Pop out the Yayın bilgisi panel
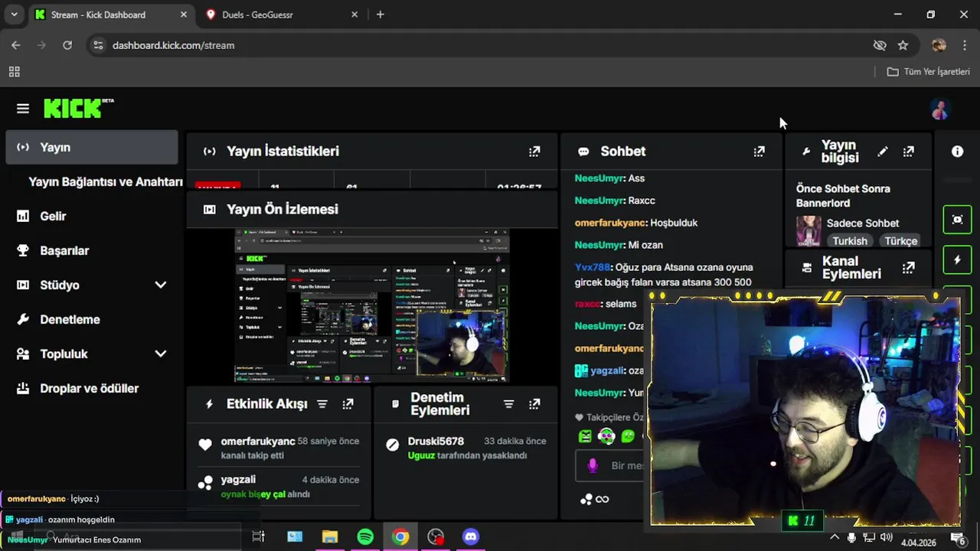The width and height of the screenshot is (980, 551). tap(908, 152)
